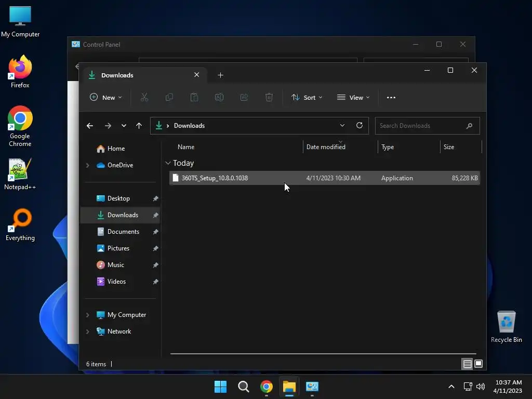This screenshot has height=399, width=532.
Task: Go forward with the right arrow
Action: 108,126
